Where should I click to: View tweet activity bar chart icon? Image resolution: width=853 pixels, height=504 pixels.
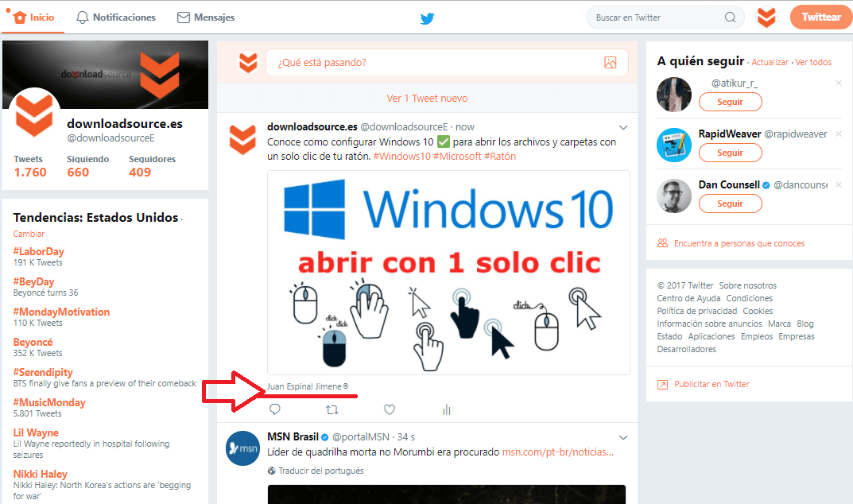[447, 410]
